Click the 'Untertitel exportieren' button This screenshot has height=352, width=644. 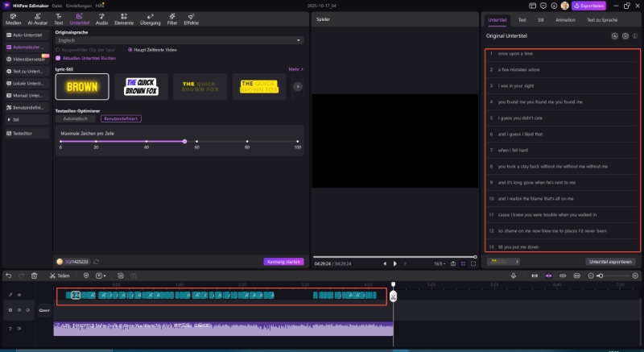(x=611, y=261)
